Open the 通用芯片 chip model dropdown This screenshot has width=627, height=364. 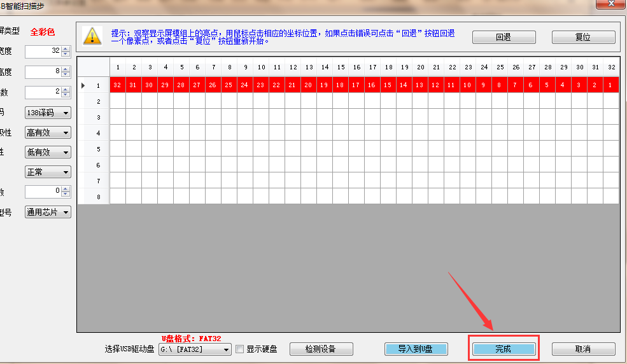tap(48, 212)
